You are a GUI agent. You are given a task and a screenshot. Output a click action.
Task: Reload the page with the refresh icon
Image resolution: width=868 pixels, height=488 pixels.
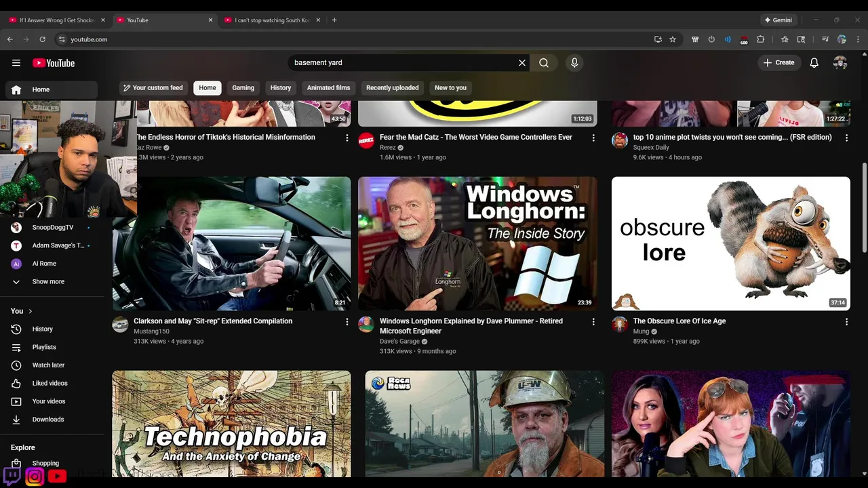pos(42,39)
